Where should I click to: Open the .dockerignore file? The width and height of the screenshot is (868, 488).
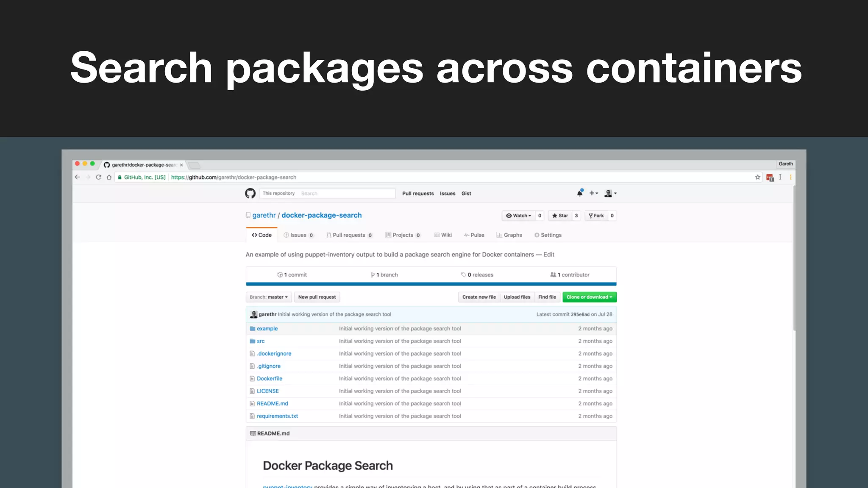coord(274,354)
